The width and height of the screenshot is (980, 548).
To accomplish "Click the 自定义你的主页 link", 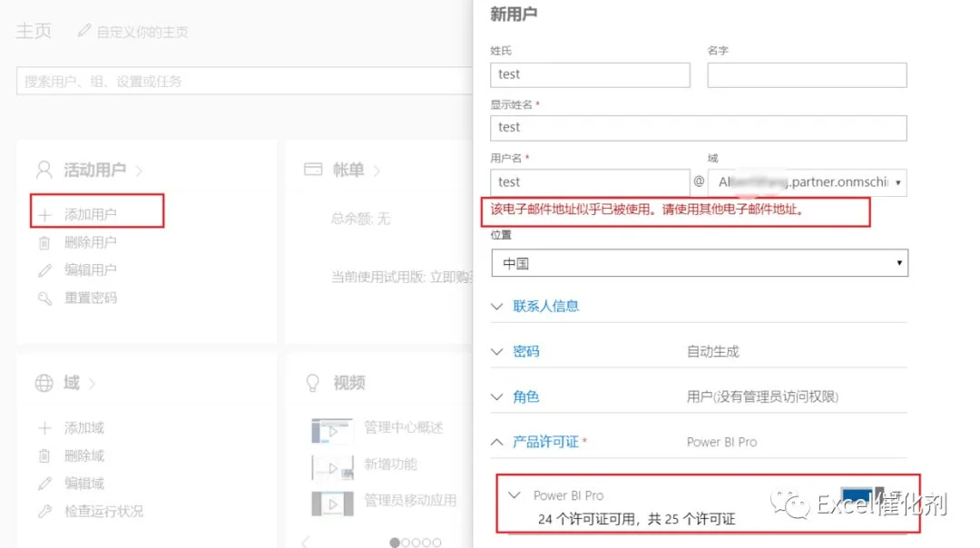I will click(x=142, y=32).
